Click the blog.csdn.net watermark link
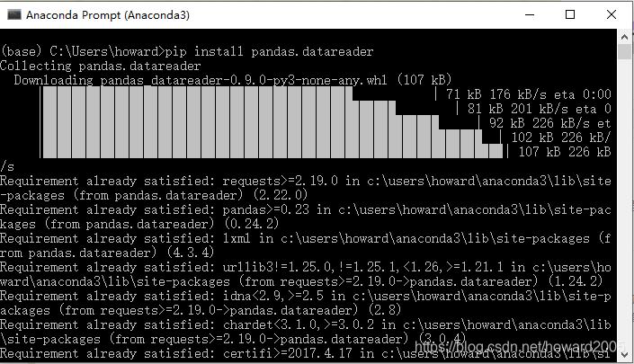The width and height of the screenshot is (634, 364). [x=519, y=347]
